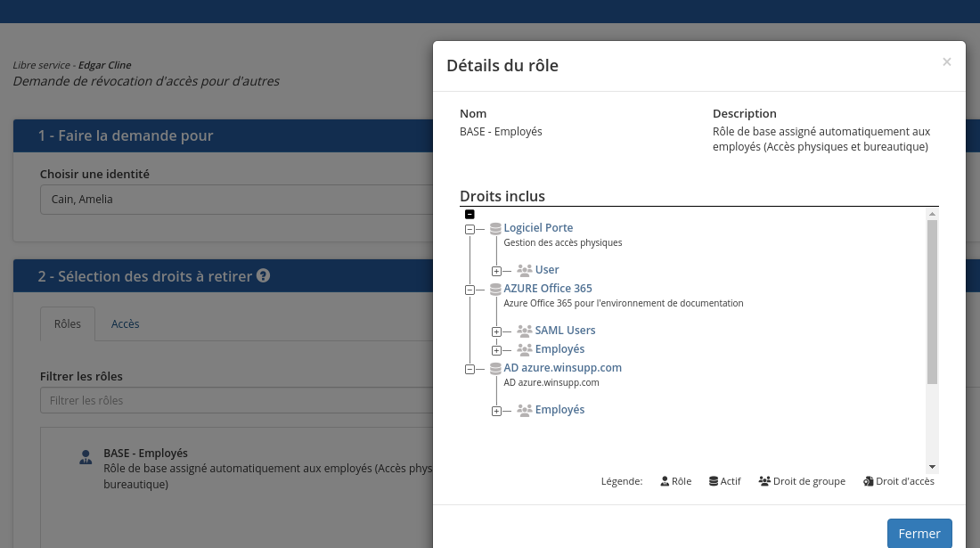Expand Employés under AZURE Office 365

pos(496,350)
